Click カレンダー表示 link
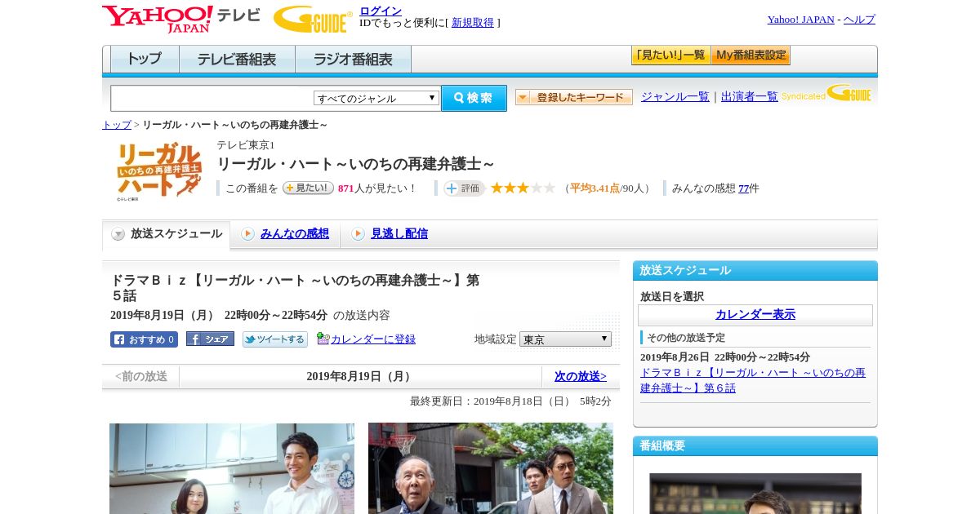This screenshot has width=980, height=514. tap(755, 315)
